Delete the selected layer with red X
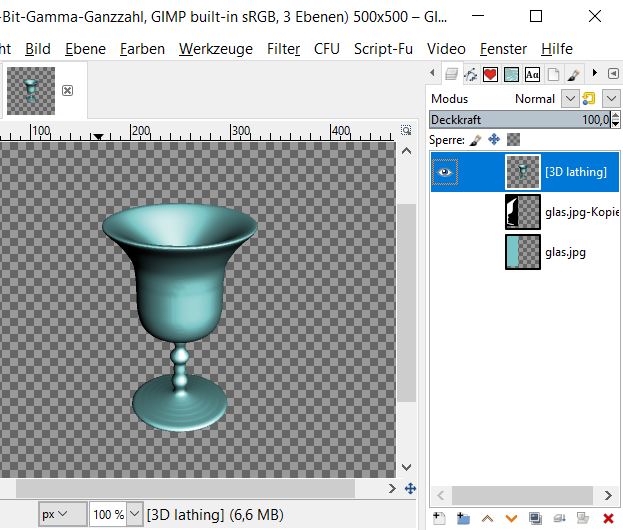The image size is (623, 530). [608, 518]
